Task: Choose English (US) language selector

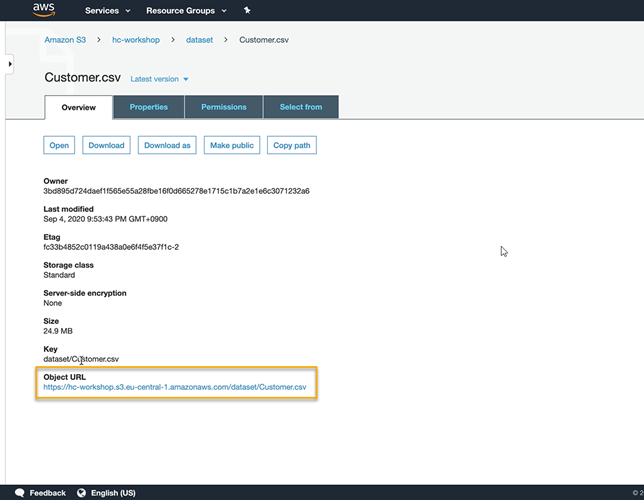Action: 113,493
